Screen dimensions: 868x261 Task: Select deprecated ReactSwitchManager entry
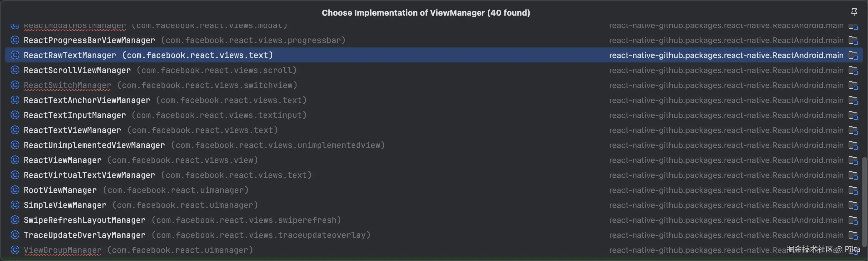(x=67, y=85)
